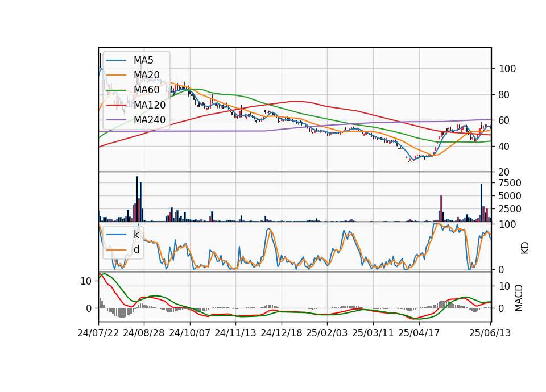Click the tallest volume bar near 24/08/28
The image size is (546, 392).
[x=137, y=199]
